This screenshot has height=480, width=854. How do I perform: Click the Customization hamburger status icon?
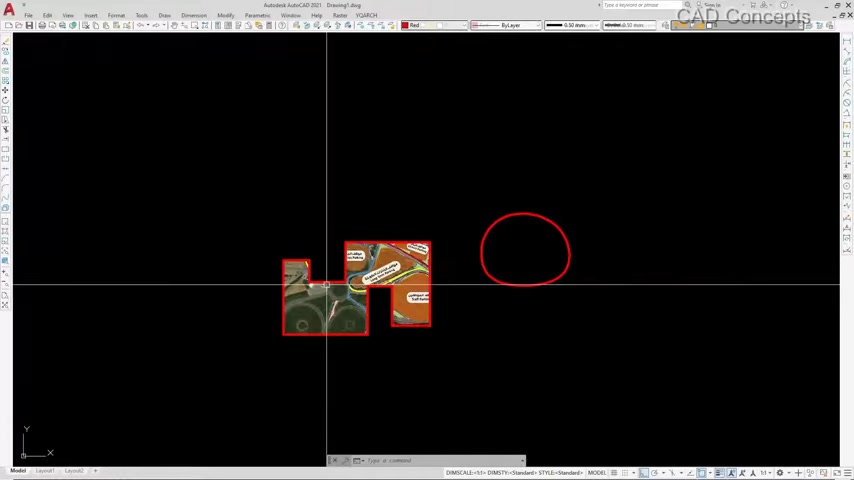847,473
